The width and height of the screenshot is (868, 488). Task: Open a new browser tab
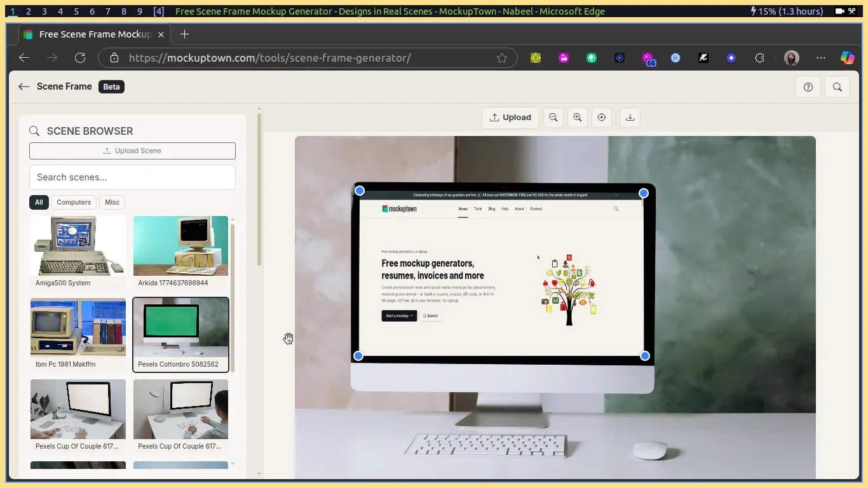pyautogui.click(x=184, y=34)
